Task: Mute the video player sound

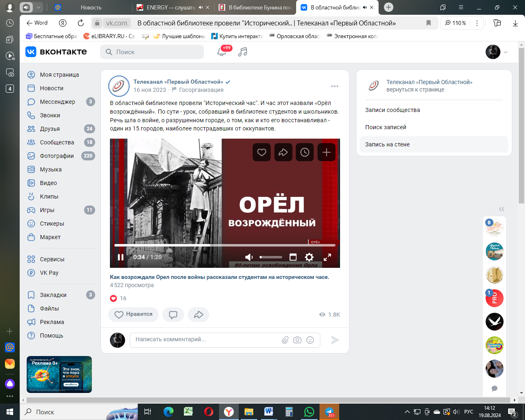Action: (249, 257)
